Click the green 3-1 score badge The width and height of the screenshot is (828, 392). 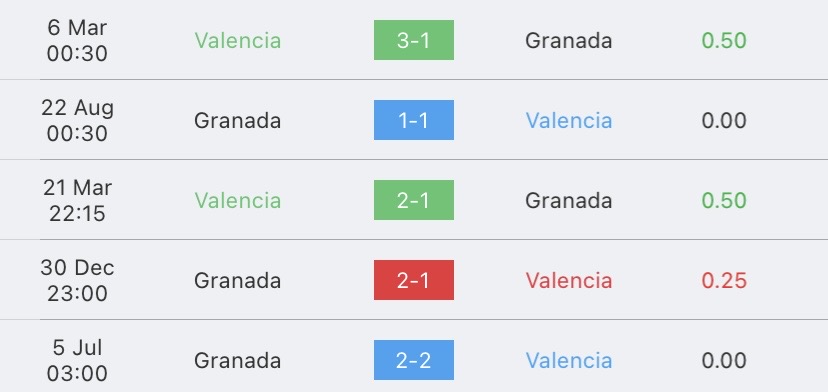coord(413,40)
